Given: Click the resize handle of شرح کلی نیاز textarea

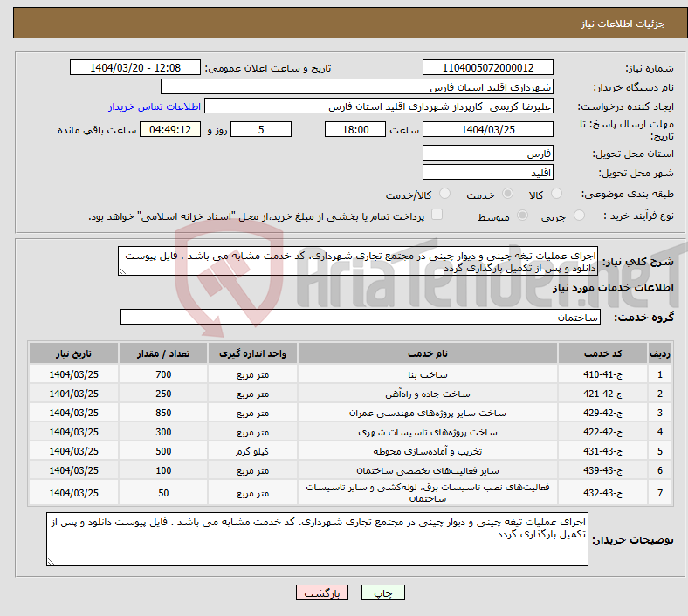Looking at the screenshot, I should point(122,272).
